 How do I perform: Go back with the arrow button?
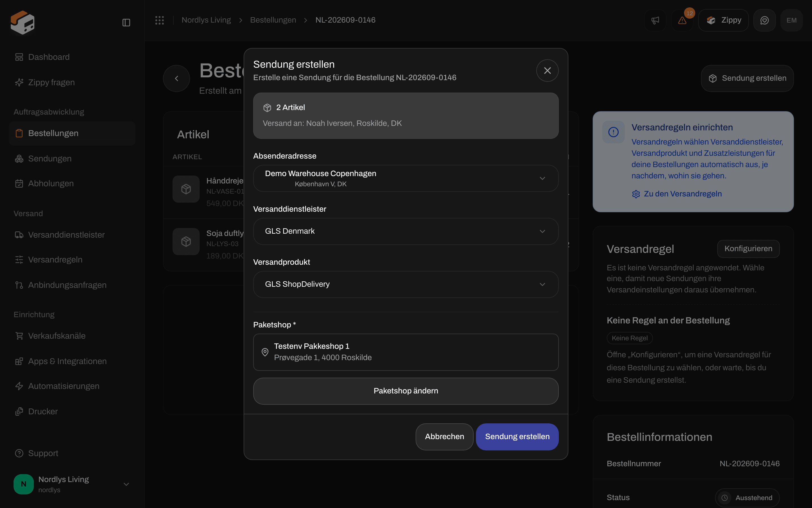[176, 78]
